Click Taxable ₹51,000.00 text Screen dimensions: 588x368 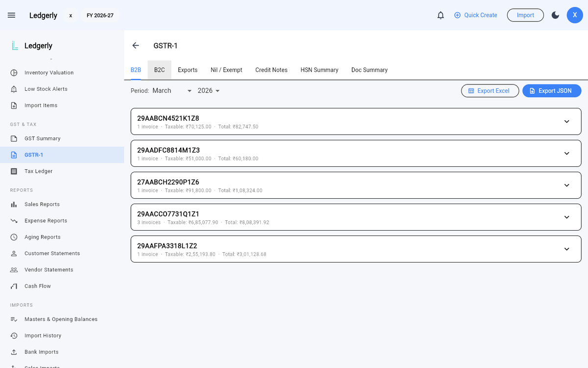click(188, 158)
